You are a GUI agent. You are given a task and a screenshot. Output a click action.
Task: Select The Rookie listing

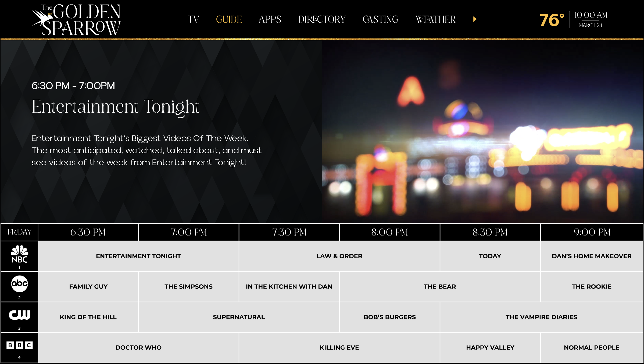pyautogui.click(x=592, y=287)
